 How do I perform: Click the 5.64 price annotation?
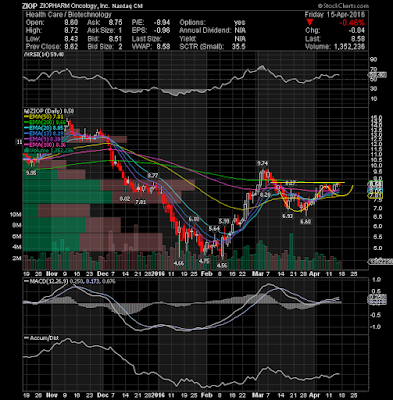214,229
